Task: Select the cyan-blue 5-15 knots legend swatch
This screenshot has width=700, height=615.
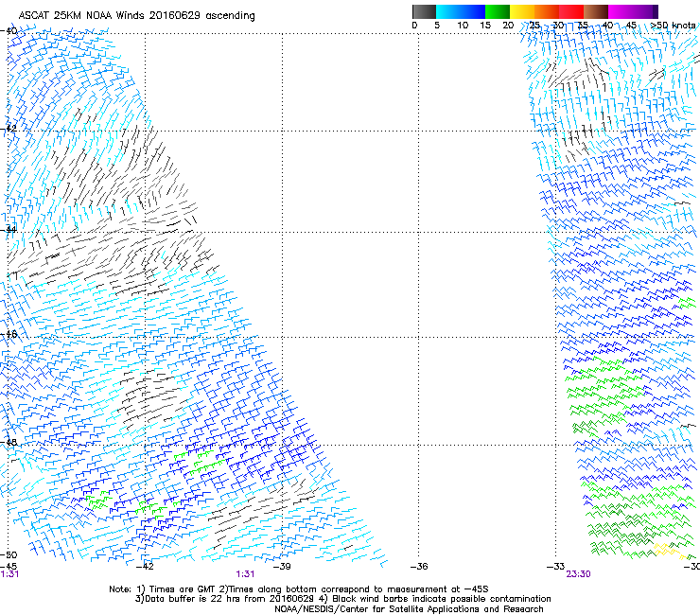Action: coord(461,11)
